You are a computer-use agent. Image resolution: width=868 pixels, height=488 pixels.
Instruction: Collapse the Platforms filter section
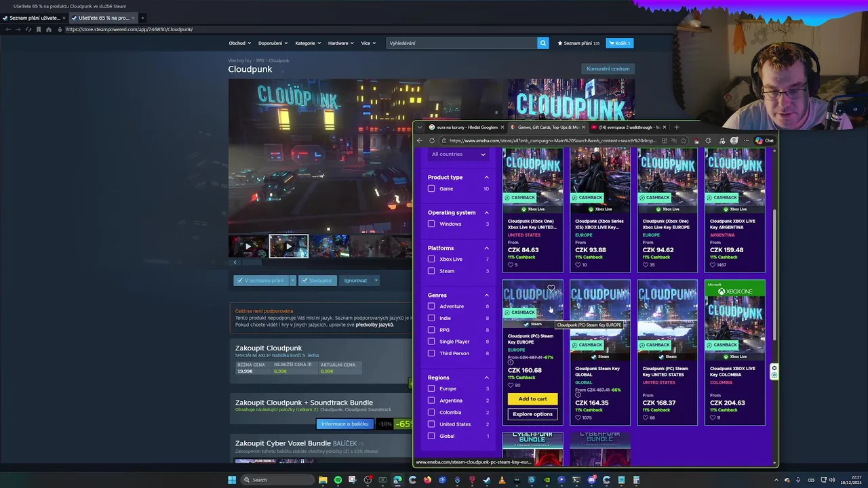point(486,248)
